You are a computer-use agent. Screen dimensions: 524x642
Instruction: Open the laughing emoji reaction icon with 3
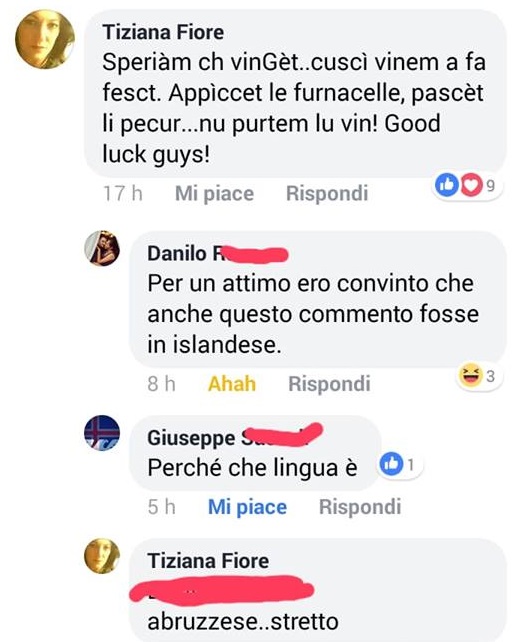[x=470, y=376]
